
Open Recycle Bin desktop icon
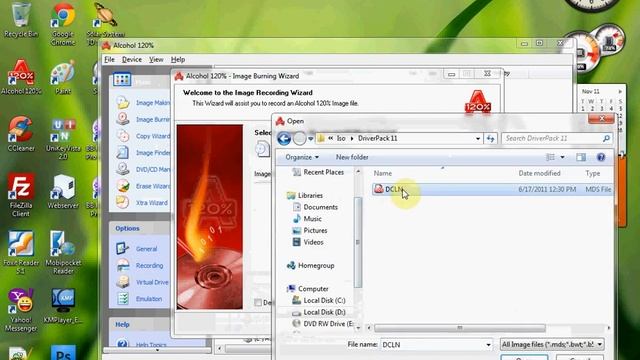[20, 20]
